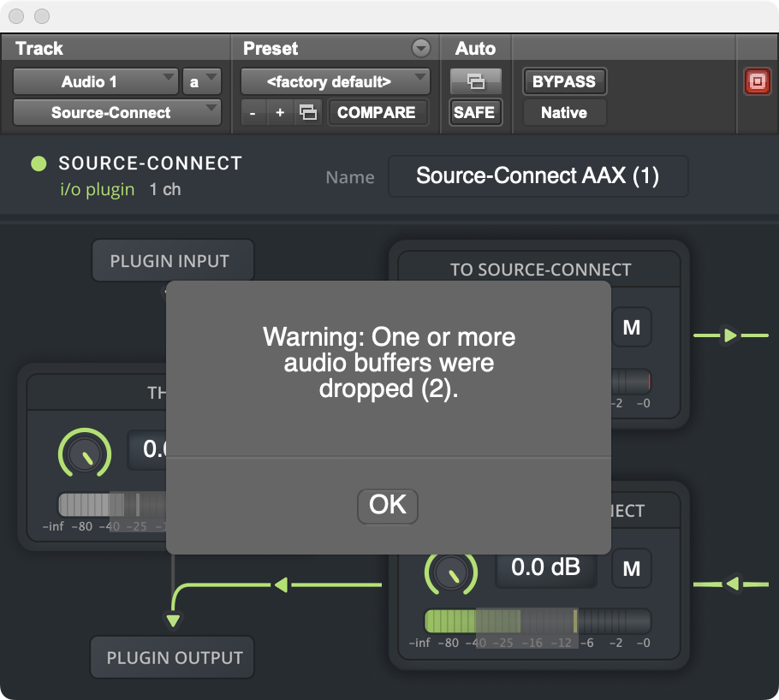Mute the To Source-Connect channel

tap(632, 328)
